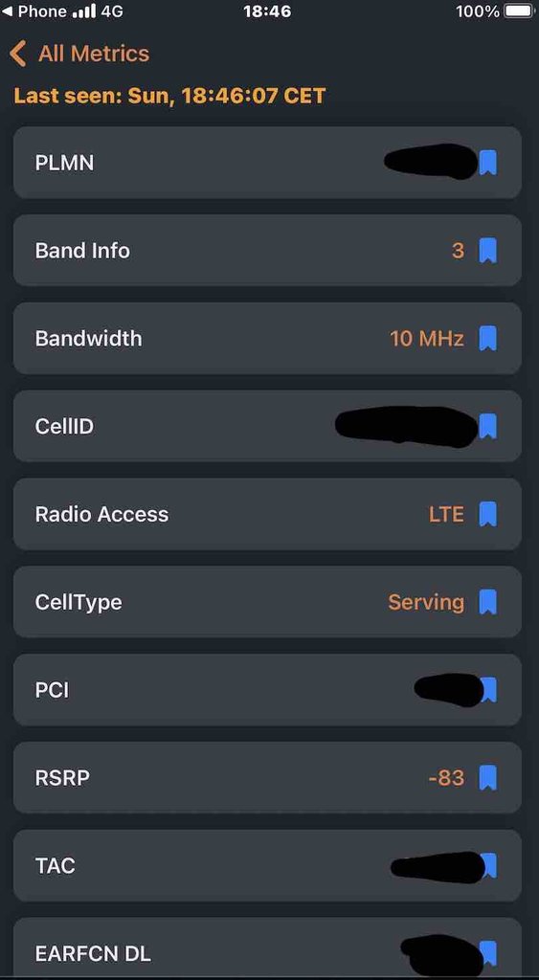Bookmark the Radio Access LTE row
The image size is (539, 980).
click(x=487, y=514)
